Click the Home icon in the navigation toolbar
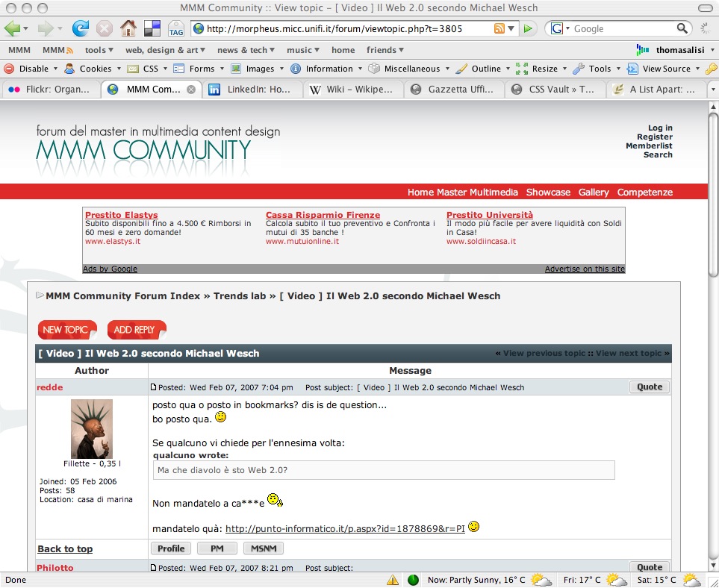 [x=128, y=29]
